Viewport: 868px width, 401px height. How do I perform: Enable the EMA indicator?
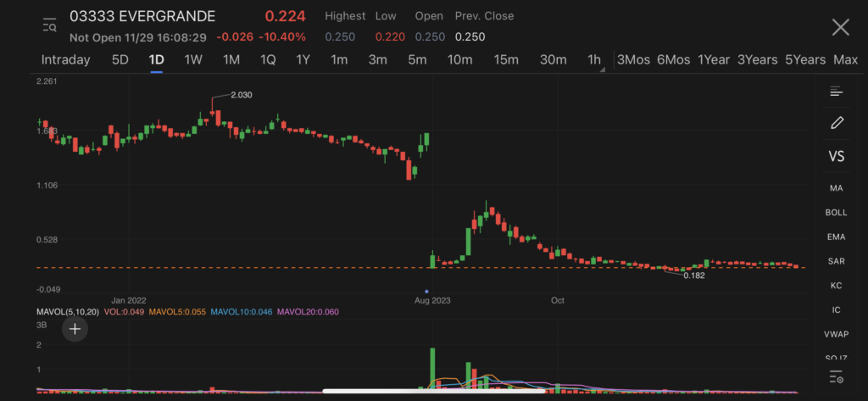coord(837,237)
